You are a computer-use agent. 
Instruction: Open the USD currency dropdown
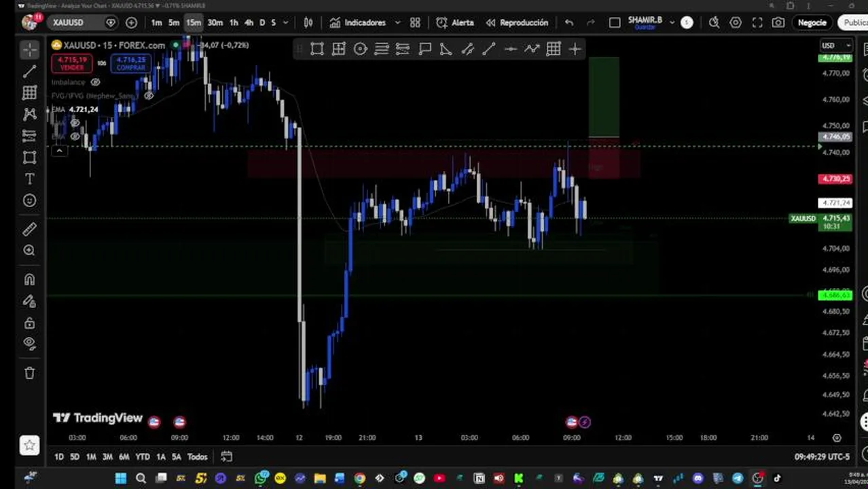pos(836,46)
